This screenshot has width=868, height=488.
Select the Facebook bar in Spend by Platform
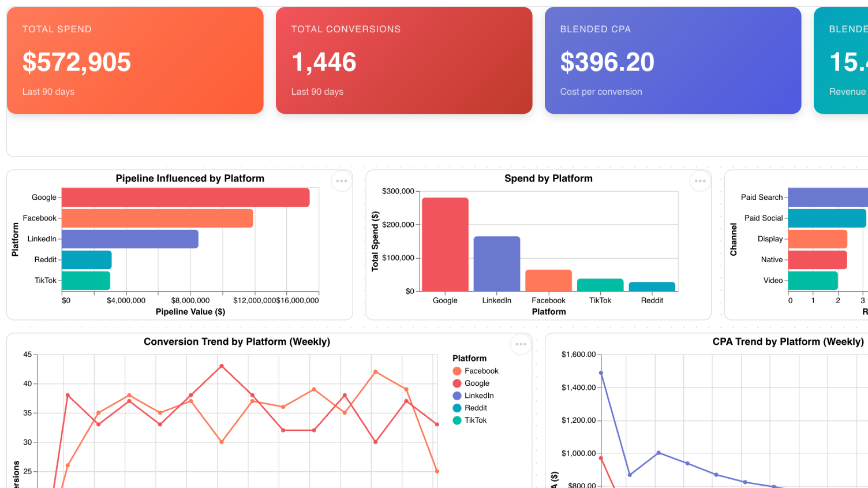pos(548,281)
